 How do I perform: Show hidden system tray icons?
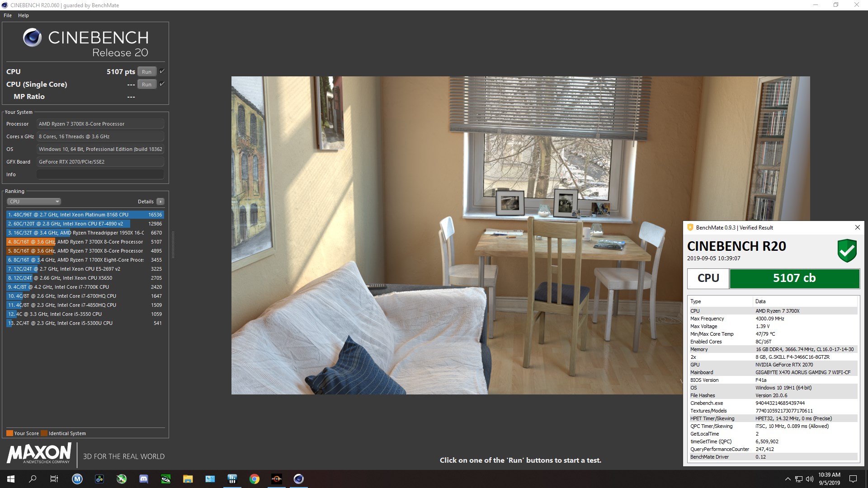tap(788, 479)
